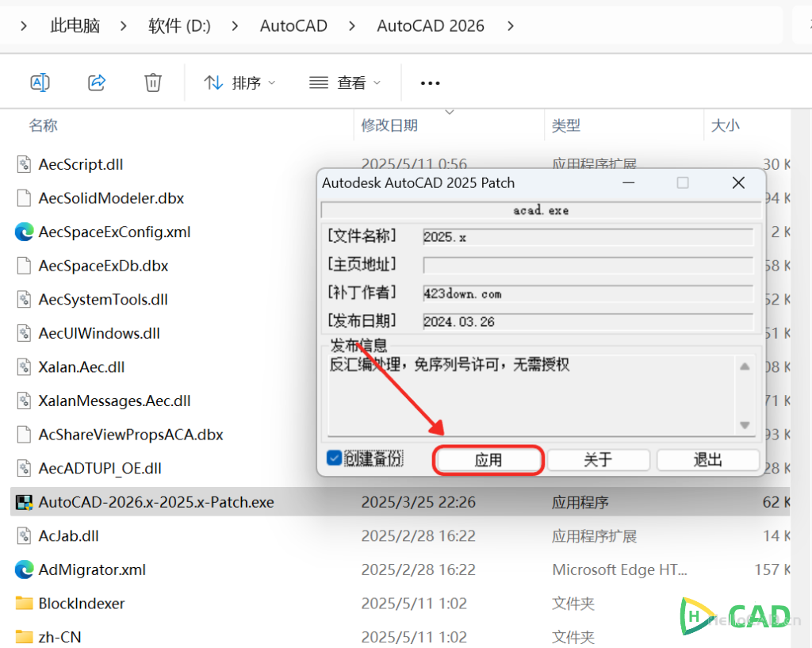Select the AecSolidModeler.dbx file icon
Viewport: 812px width, 648px height.
[24, 197]
